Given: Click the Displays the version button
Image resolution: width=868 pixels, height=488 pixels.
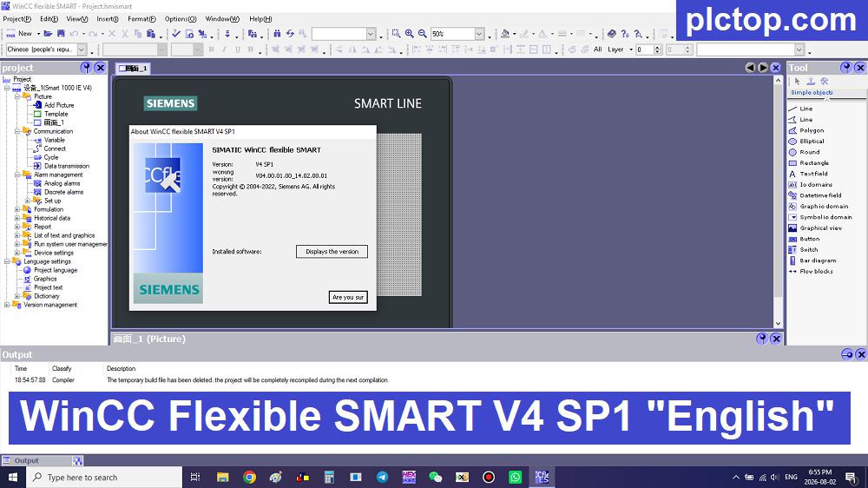Looking at the screenshot, I should [332, 252].
